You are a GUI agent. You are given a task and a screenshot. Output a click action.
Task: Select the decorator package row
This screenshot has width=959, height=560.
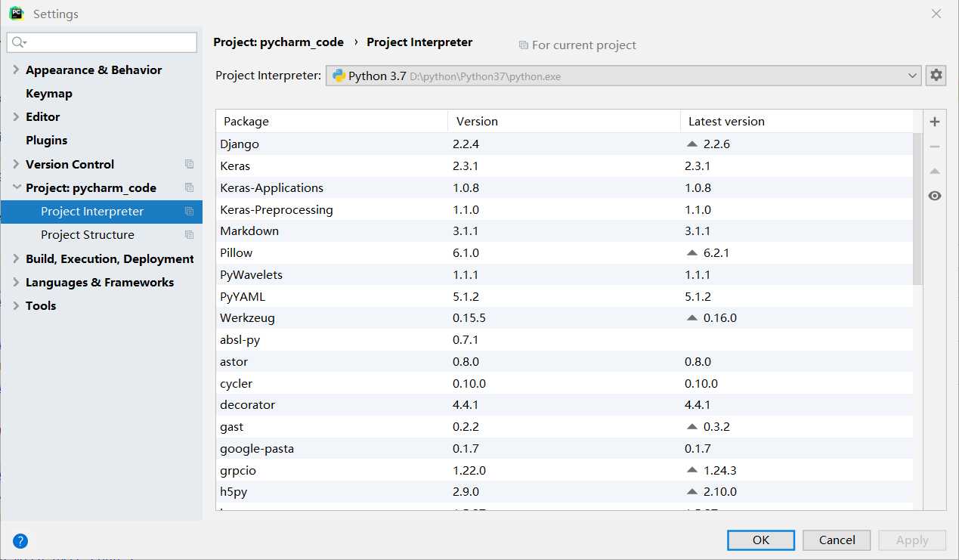(x=565, y=404)
